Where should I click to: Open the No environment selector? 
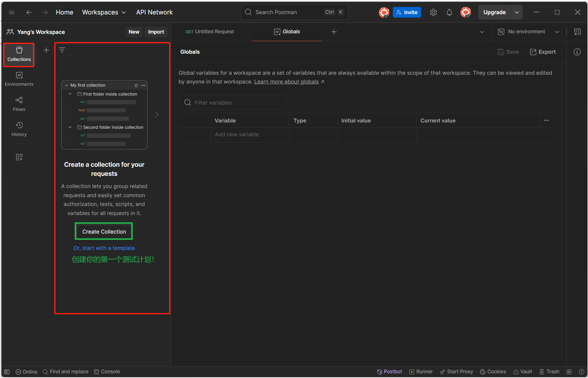pos(528,32)
